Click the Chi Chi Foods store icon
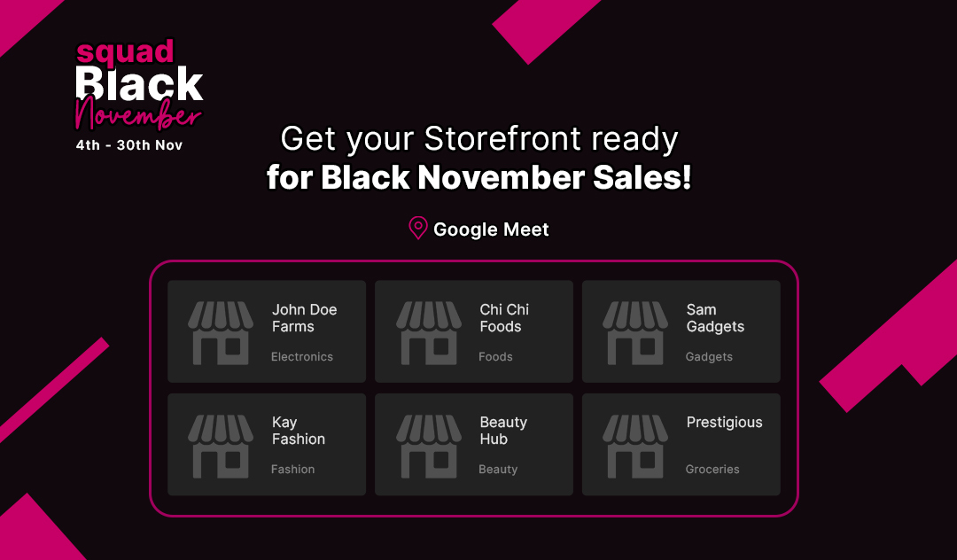 tap(428, 332)
